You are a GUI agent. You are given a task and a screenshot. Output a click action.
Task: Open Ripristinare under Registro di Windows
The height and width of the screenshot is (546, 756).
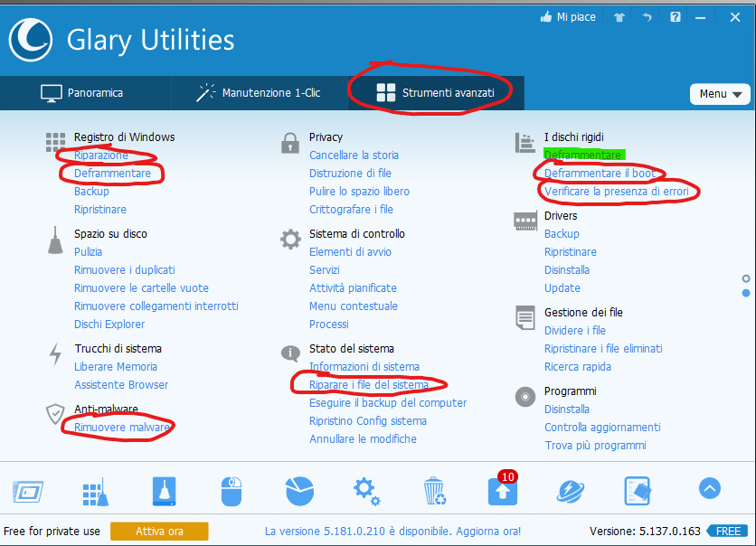click(100, 210)
